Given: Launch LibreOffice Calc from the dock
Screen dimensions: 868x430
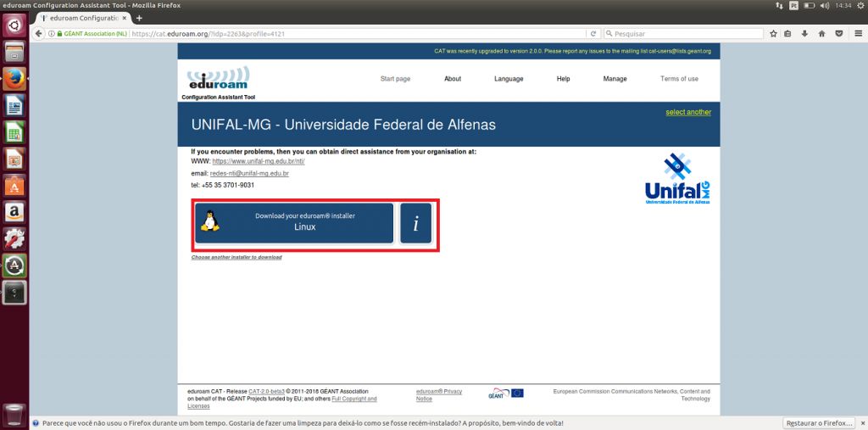Looking at the screenshot, I should pyautogui.click(x=14, y=131).
